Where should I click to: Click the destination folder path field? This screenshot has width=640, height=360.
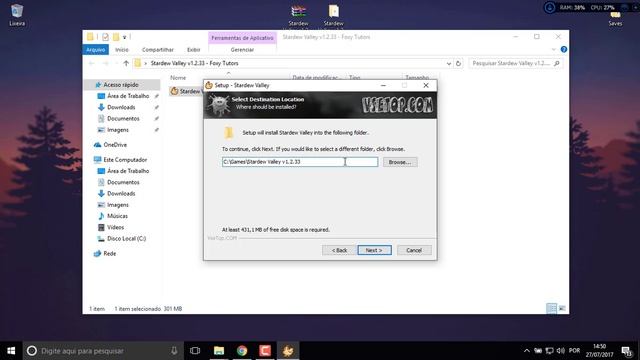coord(300,162)
